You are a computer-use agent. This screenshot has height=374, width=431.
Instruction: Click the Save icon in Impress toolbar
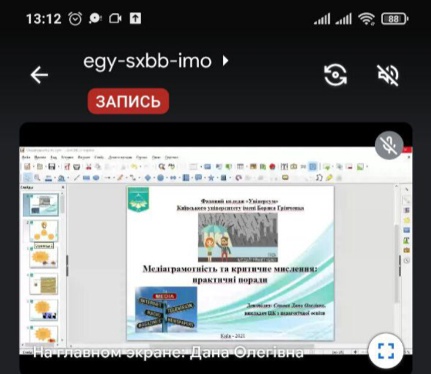(52, 166)
